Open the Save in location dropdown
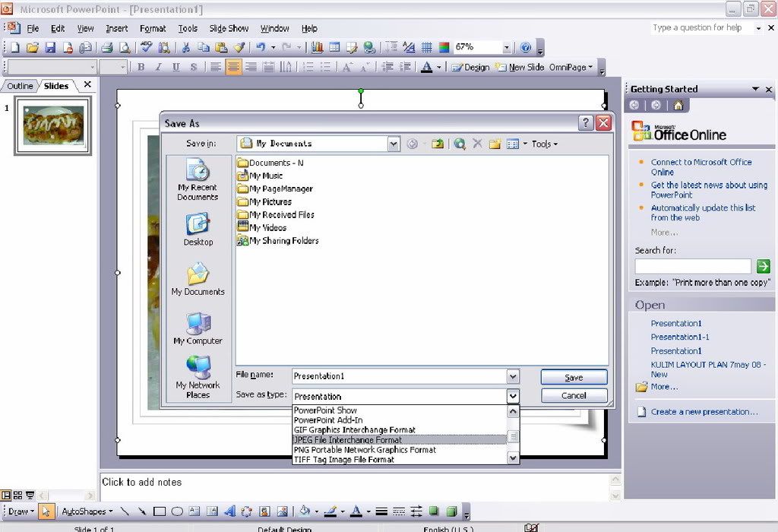This screenshot has height=532, width=778. point(394,144)
